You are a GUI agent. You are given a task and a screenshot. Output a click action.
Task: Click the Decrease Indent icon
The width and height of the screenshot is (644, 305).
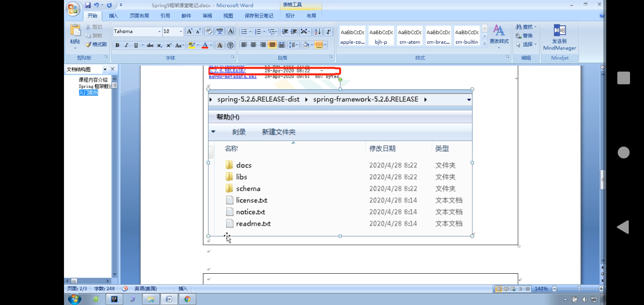285,32
